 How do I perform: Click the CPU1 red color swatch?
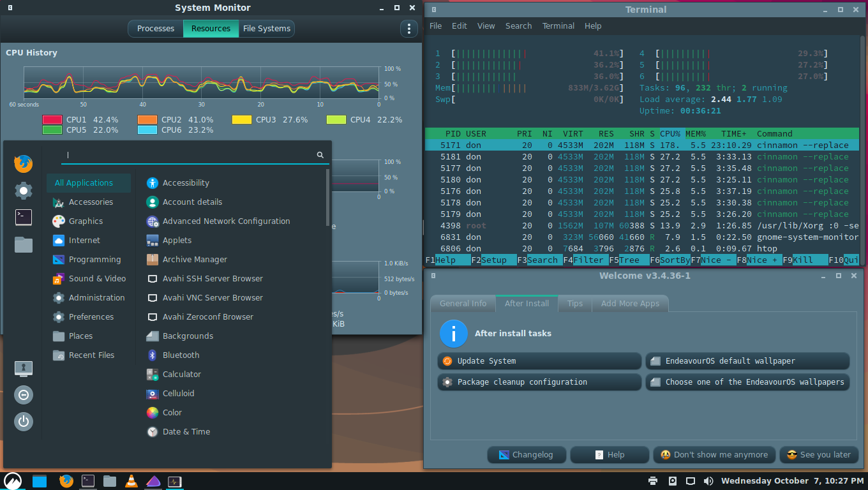(52, 120)
